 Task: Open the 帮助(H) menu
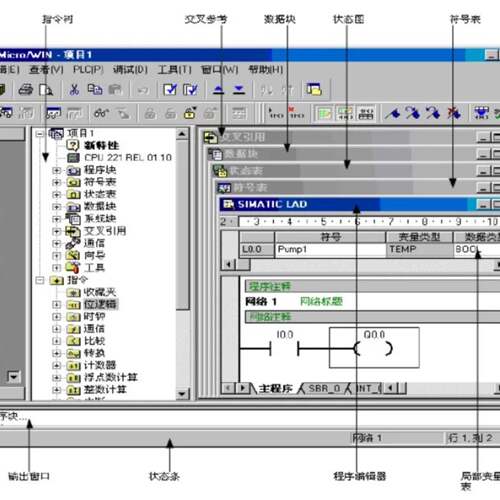pyautogui.click(x=266, y=70)
